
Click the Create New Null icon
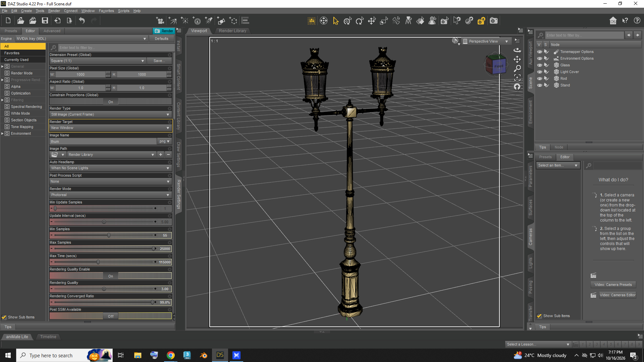(x=233, y=21)
